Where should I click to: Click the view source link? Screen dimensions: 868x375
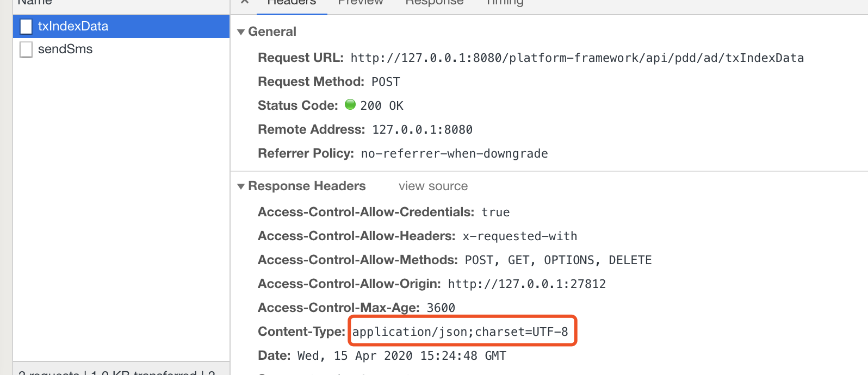click(x=433, y=186)
